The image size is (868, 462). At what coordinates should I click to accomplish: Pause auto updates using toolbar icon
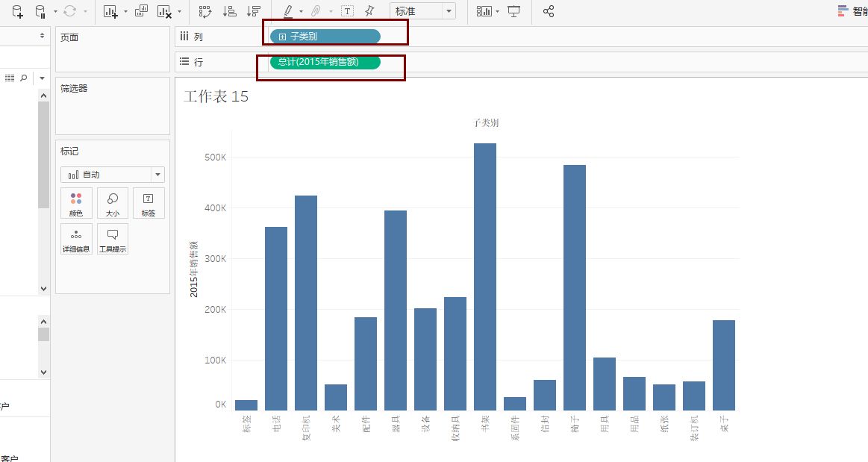tap(40, 11)
